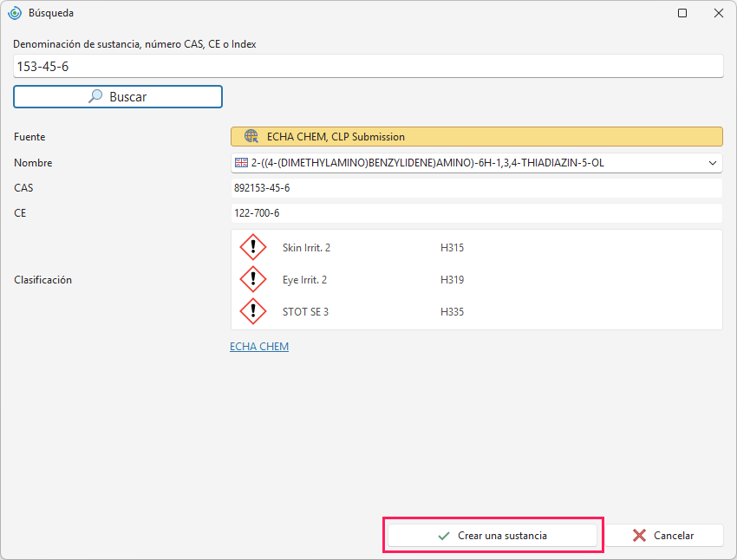
Task: Click the Skin Irrit. 2 hazard pictogram
Action: pyautogui.click(x=253, y=247)
